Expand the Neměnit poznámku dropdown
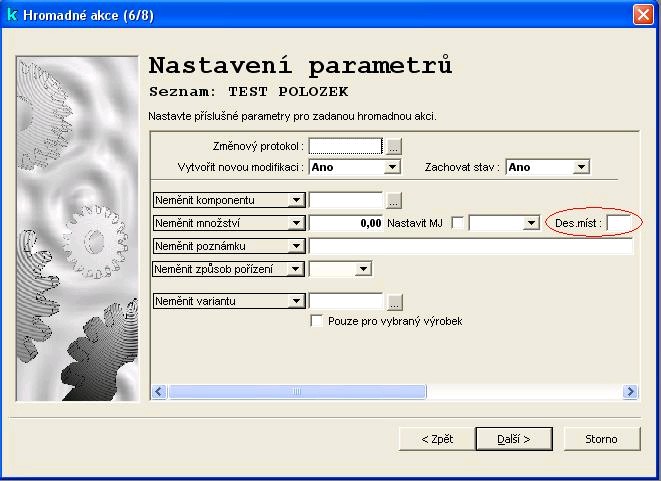This screenshot has height=481, width=661. point(296,246)
